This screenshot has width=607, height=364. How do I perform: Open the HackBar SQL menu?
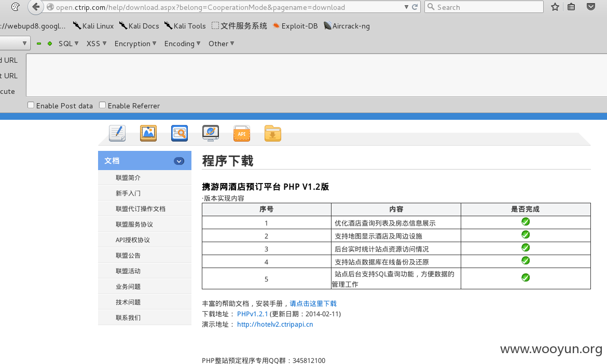[68, 44]
